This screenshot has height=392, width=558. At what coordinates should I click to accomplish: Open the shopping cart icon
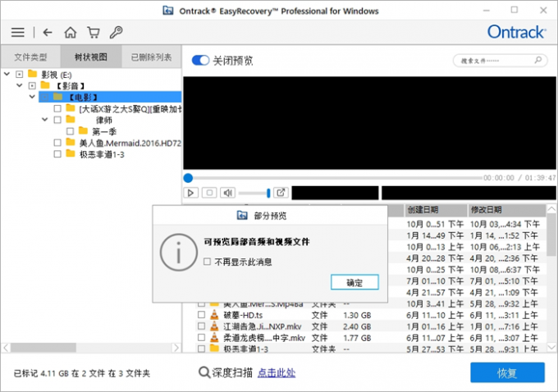(x=94, y=33)
